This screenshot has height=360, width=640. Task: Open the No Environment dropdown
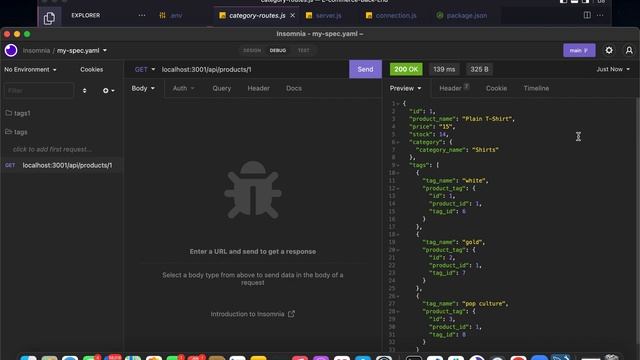(x=31, y=69)
